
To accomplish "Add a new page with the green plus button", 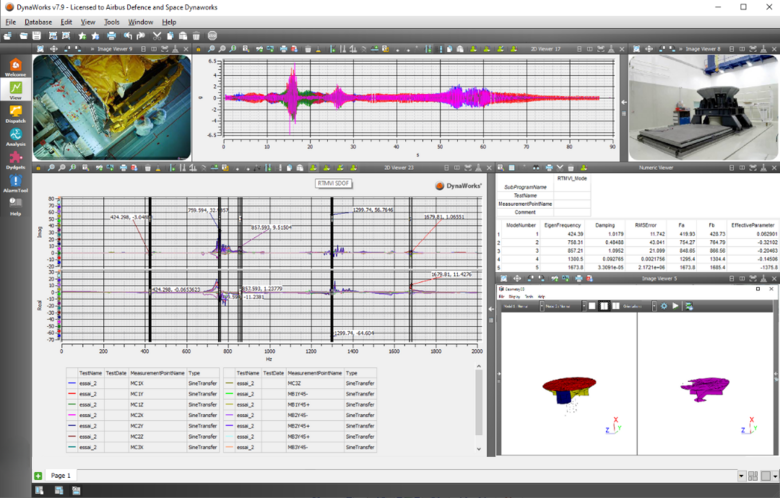I will tap(38, 476).
